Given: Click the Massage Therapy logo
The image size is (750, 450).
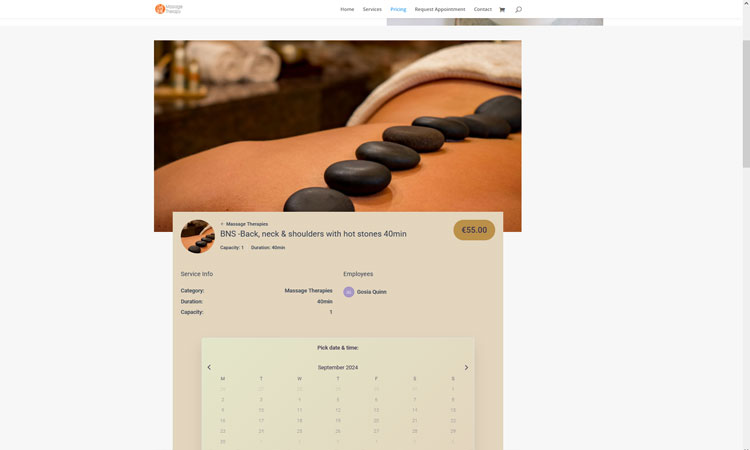Looking at the screenshot, I should pos(169,9).
